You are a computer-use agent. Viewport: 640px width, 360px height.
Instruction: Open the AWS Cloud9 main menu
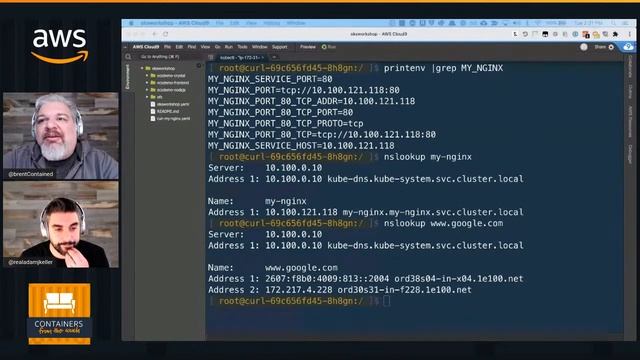pyautogui.click(x=146, y=47)
